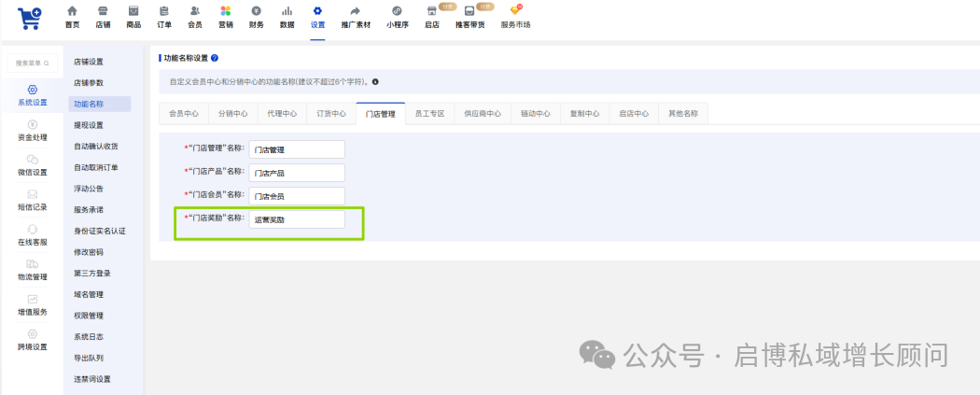Open 提现设置 in the settings submenu

click(89, 125)
